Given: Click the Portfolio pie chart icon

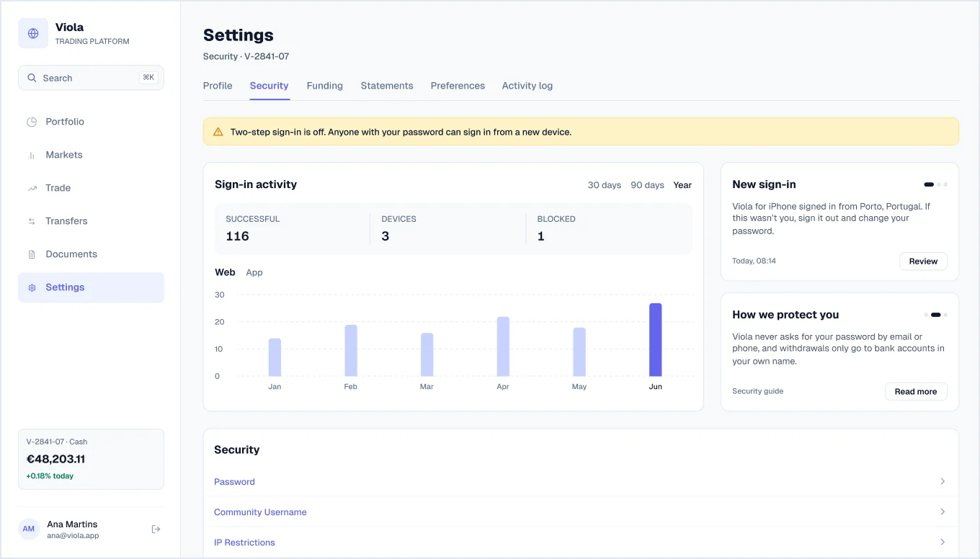Looking at the screenshot, I should coord(32,122).
